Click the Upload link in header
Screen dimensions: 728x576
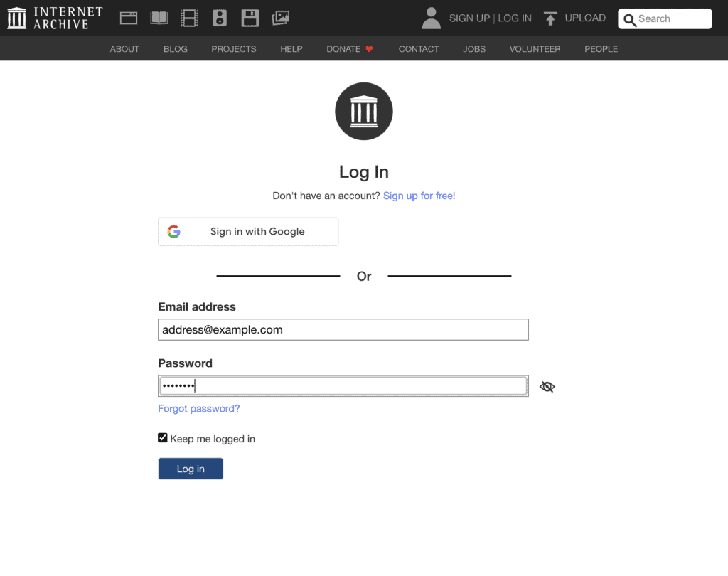pos(585,18)
